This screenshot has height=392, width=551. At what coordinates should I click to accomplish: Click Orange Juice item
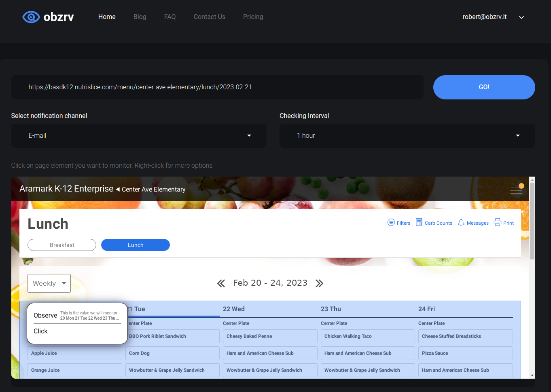point(75,370)
